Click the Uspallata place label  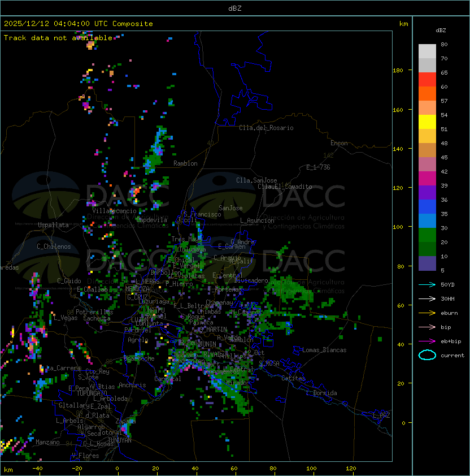pyautogui.click(x=53, y=225)
